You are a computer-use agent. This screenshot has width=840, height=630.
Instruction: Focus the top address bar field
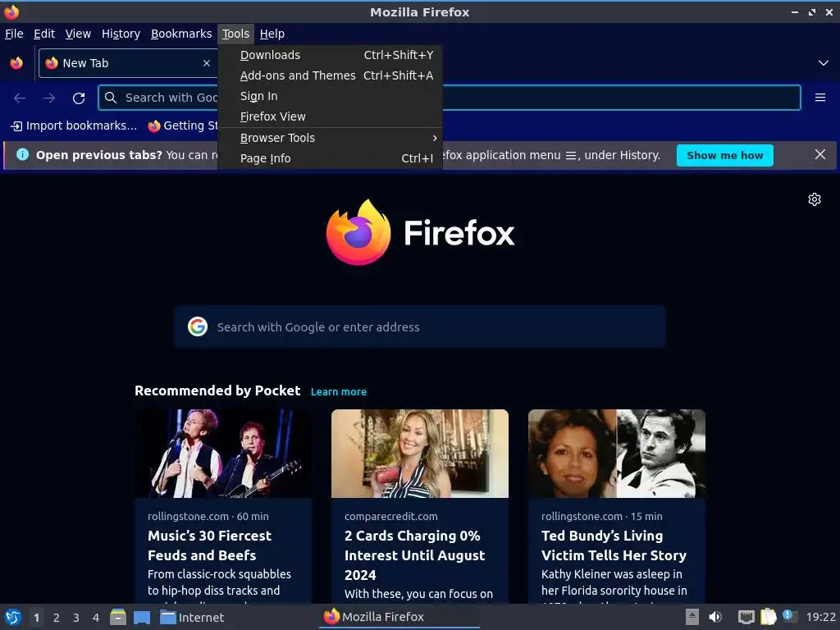tap(450, 98)
